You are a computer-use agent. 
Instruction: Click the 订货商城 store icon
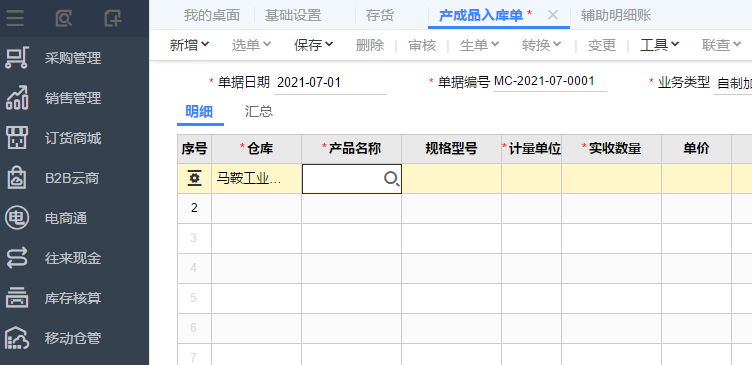tap(17, 138)
